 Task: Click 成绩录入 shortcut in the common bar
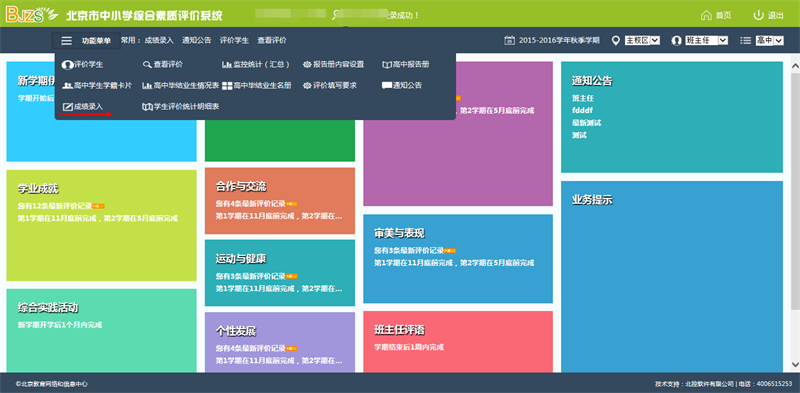(159, 40)
